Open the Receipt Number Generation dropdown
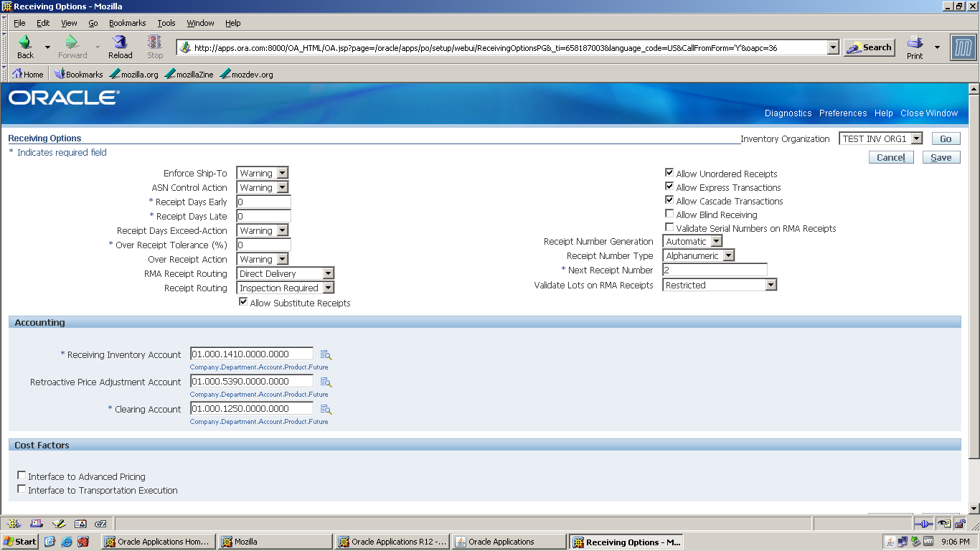The height and width of the screenshot is (551, 980). point(715,241)
